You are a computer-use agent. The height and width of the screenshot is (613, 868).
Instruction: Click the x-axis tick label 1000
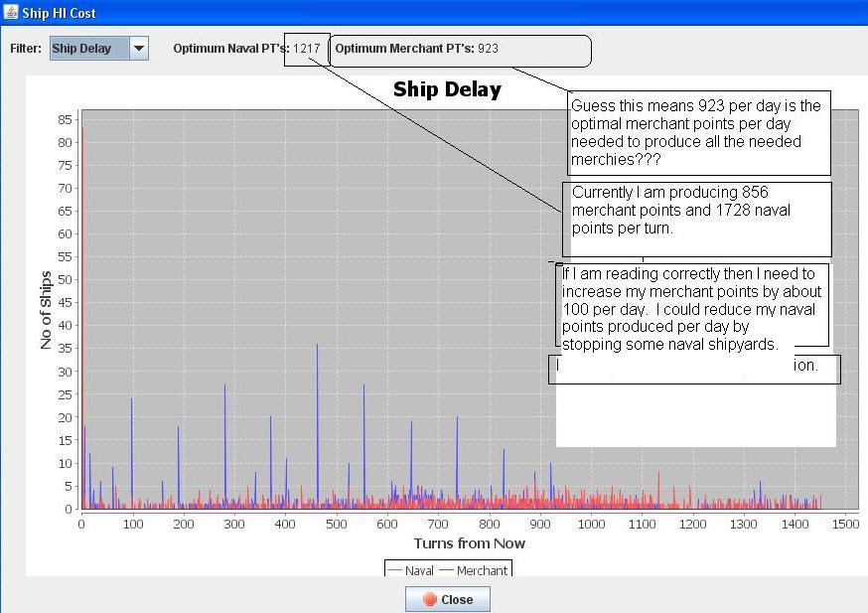click(x=591, y=524)
